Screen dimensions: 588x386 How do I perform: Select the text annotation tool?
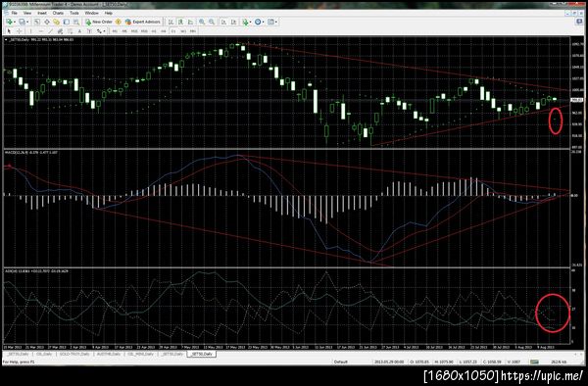click(x=79, y=31)
